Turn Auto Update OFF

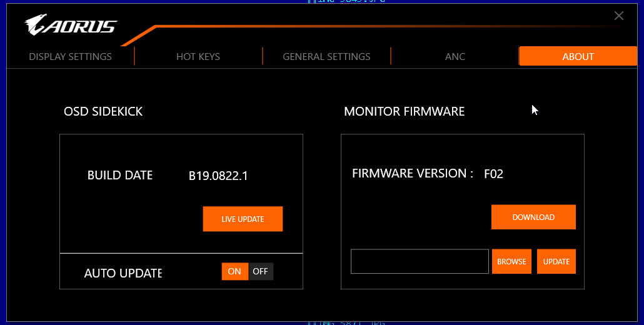260,272
